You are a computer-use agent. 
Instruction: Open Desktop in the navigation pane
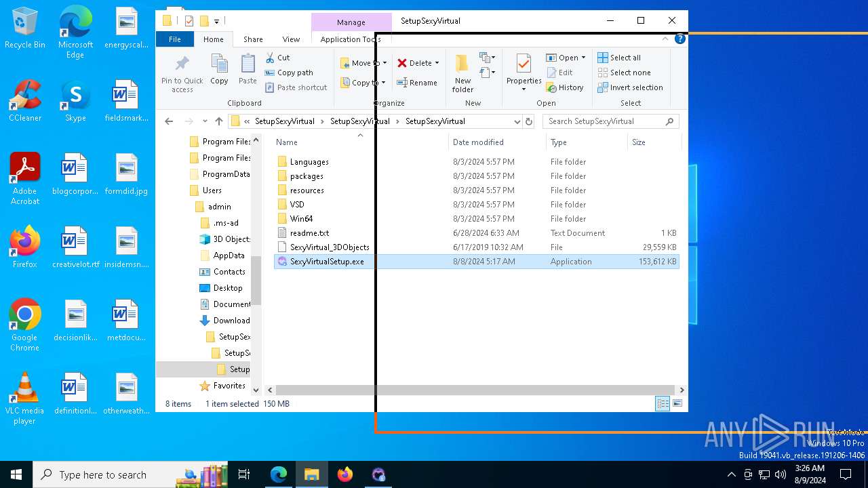pyautogui.click(x=228, y=288)
